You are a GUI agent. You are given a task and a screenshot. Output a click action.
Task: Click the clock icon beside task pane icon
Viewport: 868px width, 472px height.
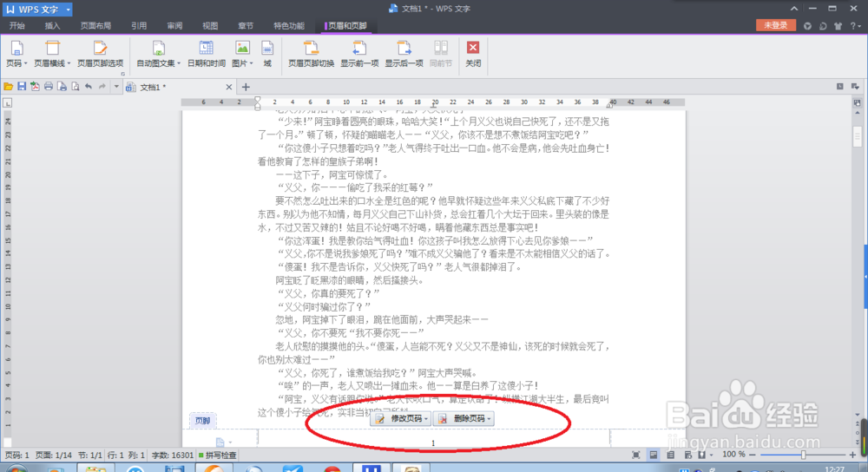pyautogui.click(x=839, y=86)
